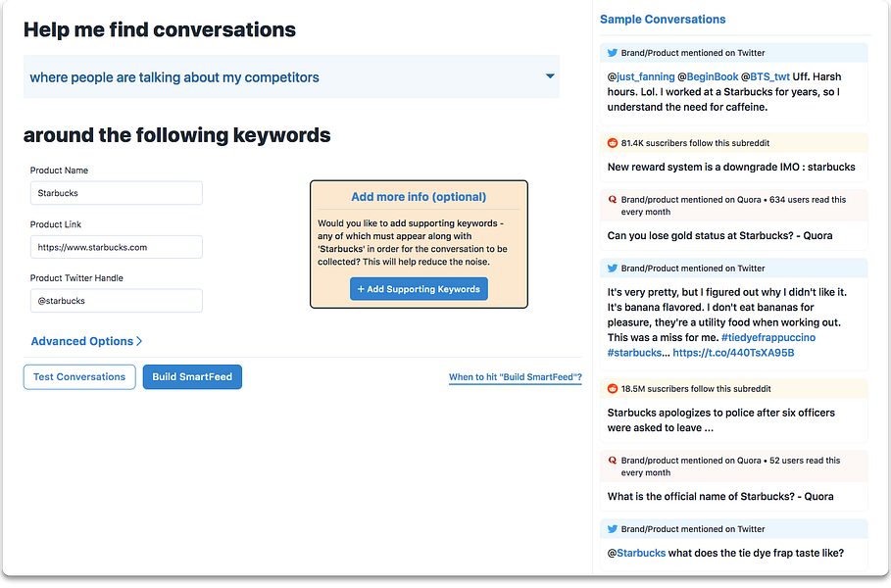Focus the Product Link input field
This screenshot has height=588, width=891.
(116, 247)
